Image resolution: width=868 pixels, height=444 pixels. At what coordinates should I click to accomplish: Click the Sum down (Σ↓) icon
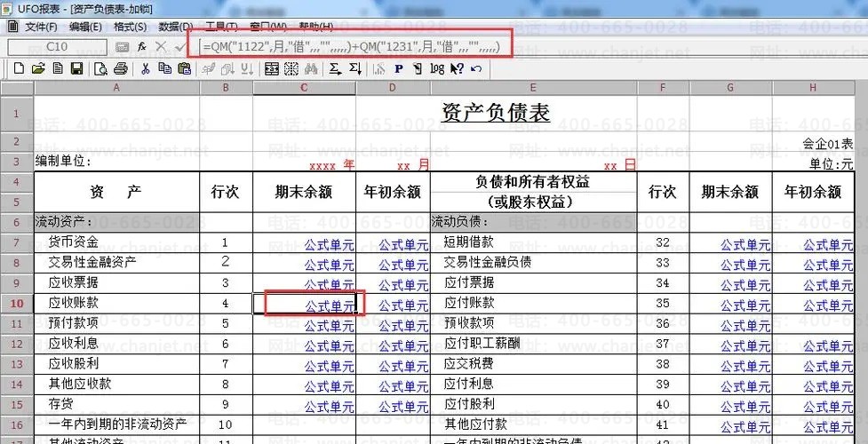point(355,68)
